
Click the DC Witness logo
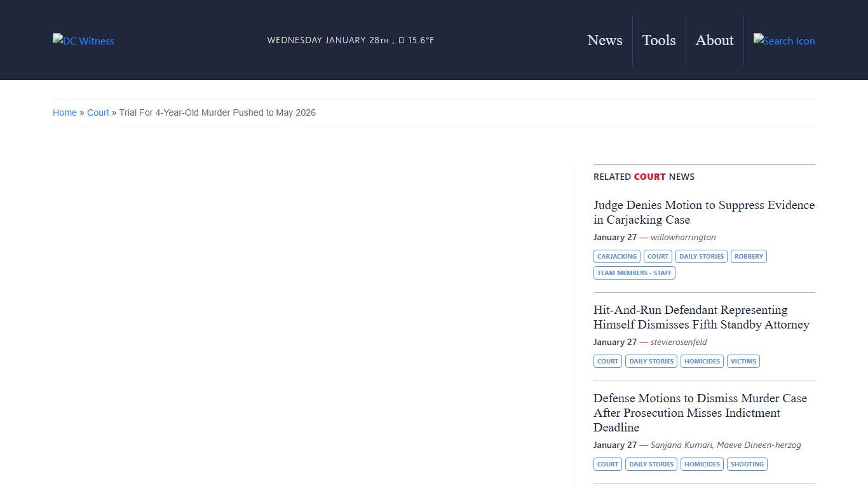[x=83, y=41]
